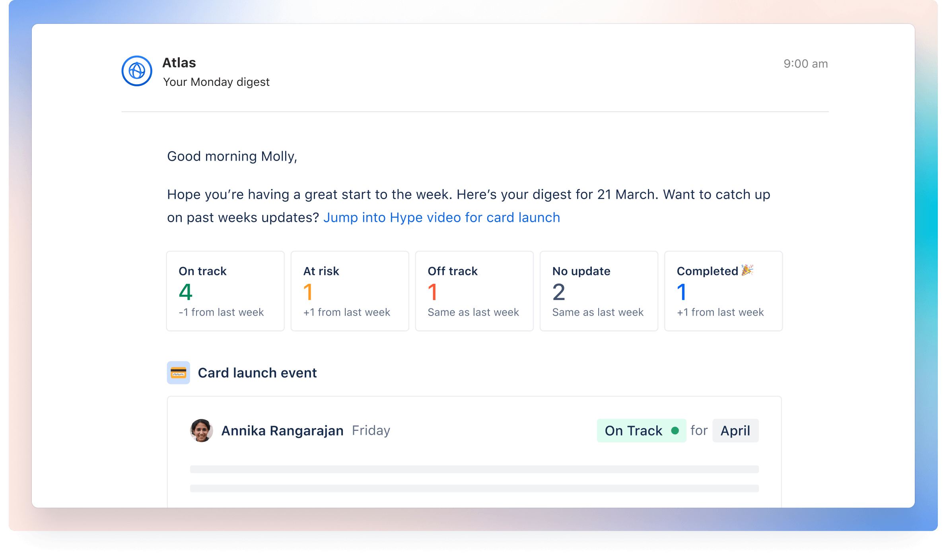Screen dimensions: 947x560
Task: Click the green status dot inside On Track badge
Action: coord(675,430)
